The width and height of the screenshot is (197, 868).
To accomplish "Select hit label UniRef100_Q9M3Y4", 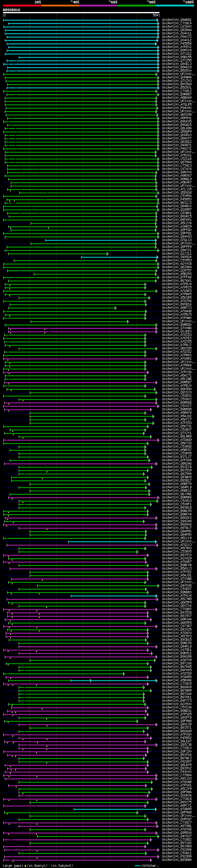I will tap(177, 172).
